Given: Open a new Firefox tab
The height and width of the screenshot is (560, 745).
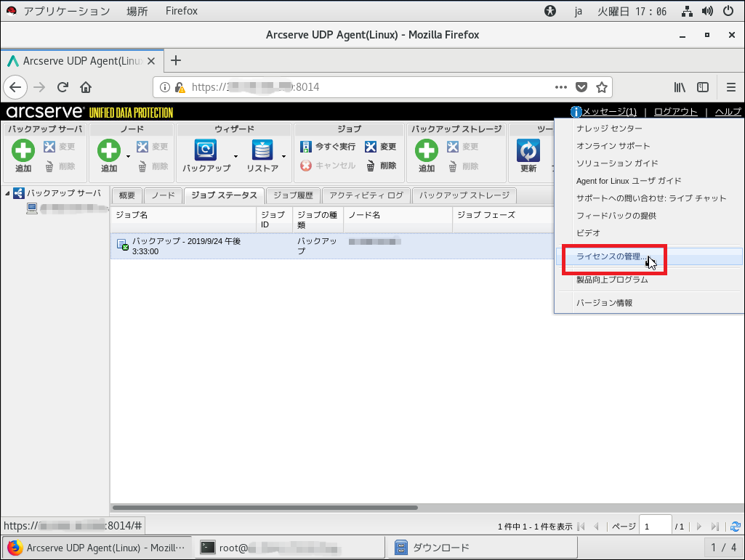Looking at the screenshot, I should pyautogui.click(x=176, y=60).
